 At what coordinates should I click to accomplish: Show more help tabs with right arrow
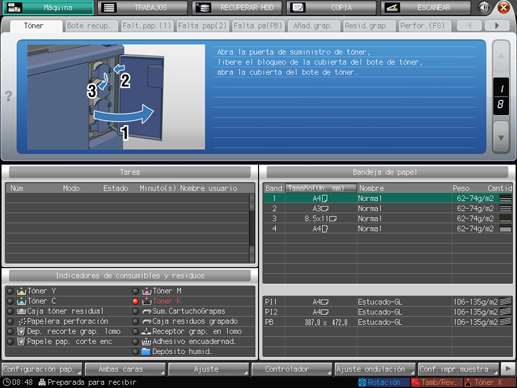click(497, 26)
